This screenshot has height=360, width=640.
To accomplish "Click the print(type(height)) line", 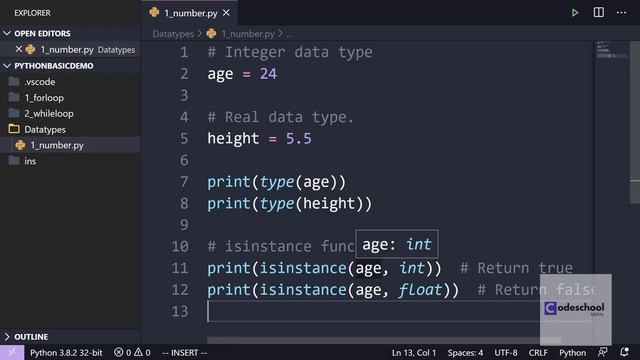I will (289, 204).
